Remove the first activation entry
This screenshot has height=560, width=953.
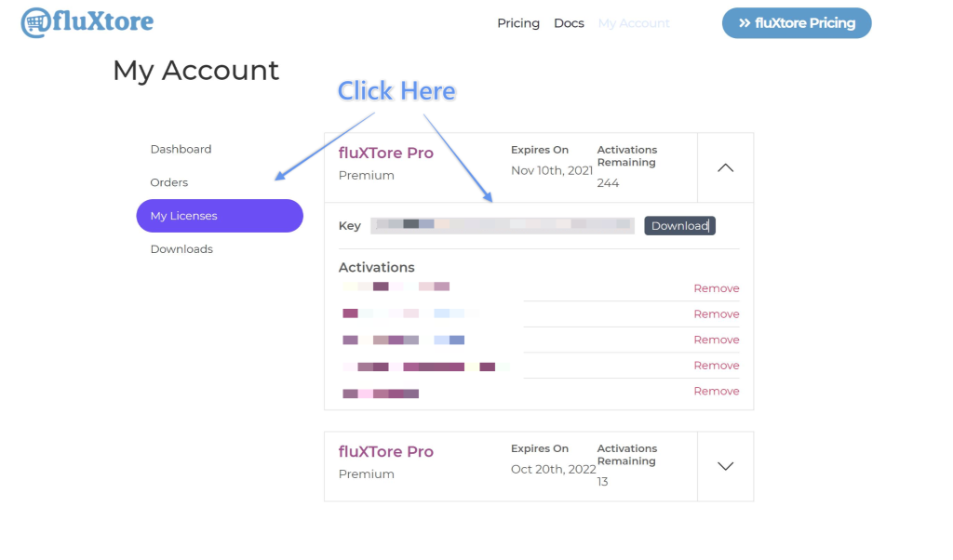click(717, 288)
